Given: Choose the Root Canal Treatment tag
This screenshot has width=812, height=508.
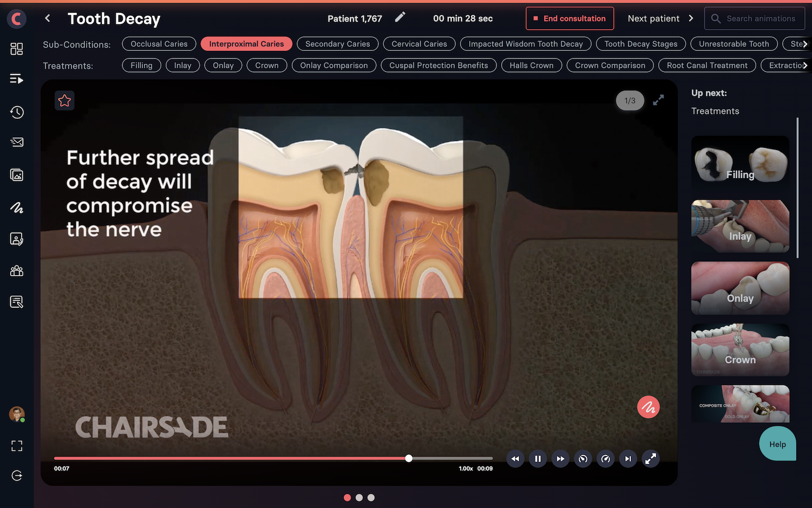Looking at the screenshot, I should 706,66.
